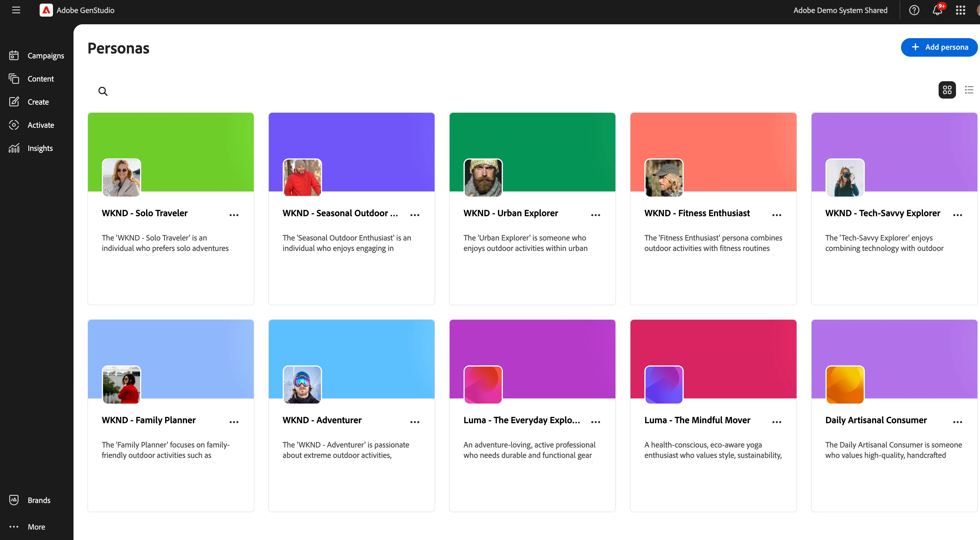This screenshot has height=540, width=980.
Task: Click the Mindful Mover purple avatar
Action: (664, 384)
